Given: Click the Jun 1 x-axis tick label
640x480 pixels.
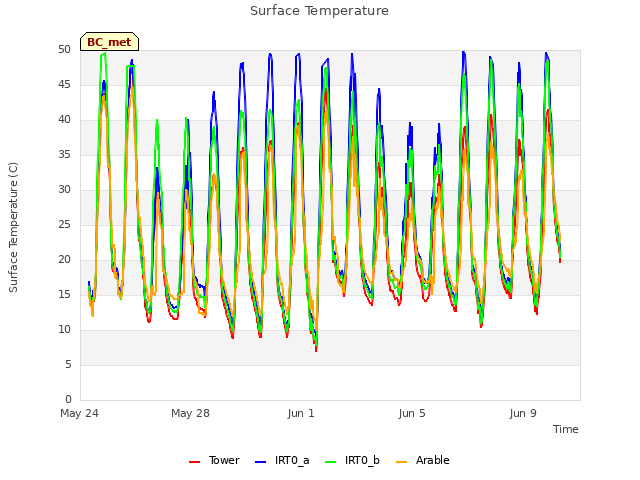Looking at the screenshot, I should point(301,413).
